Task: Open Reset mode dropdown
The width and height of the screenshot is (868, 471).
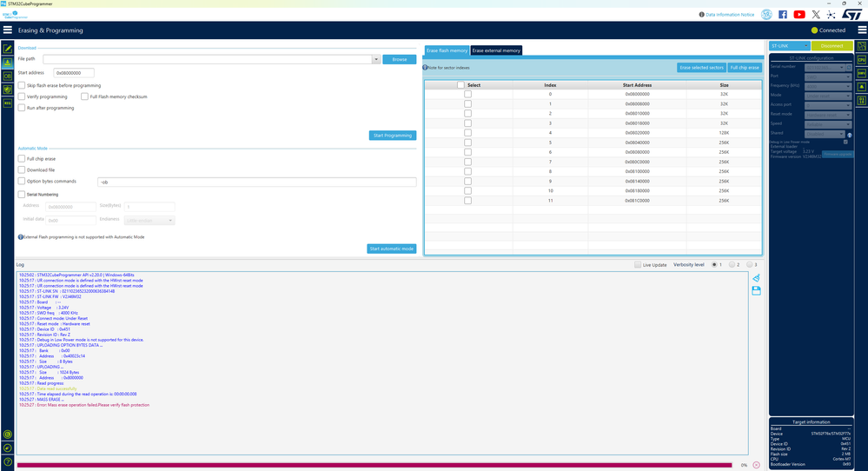Action: (x=827, y=115)
